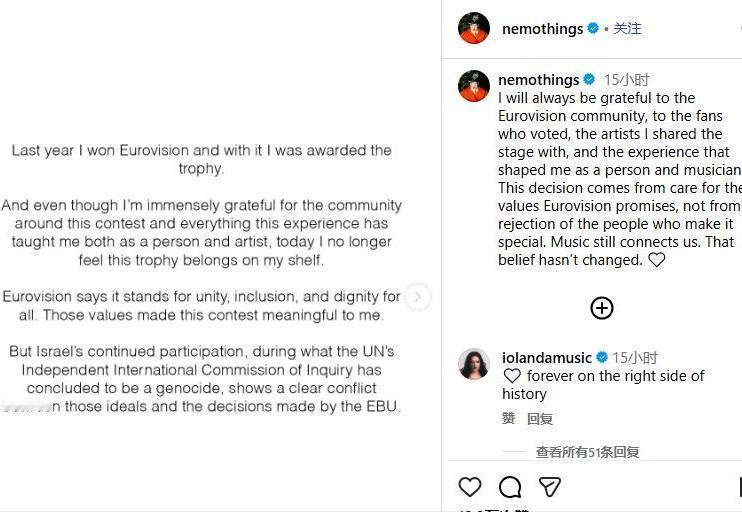Like the post with the heart icon
Viewport: 742px width, 512px height.
tap(470, 487)
